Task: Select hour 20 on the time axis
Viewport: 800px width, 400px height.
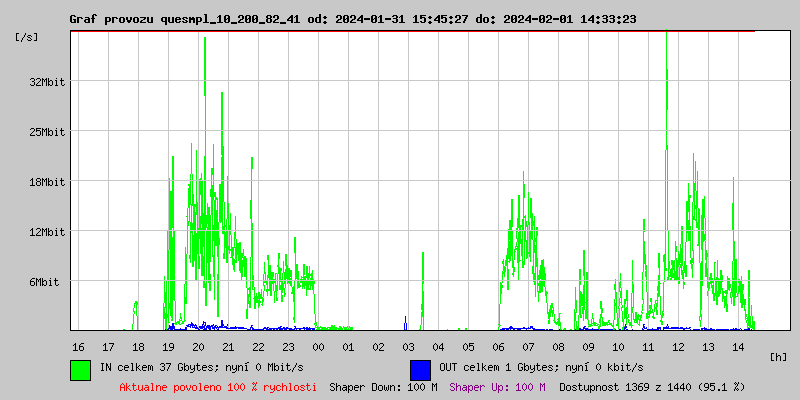Action: [198, 346]
